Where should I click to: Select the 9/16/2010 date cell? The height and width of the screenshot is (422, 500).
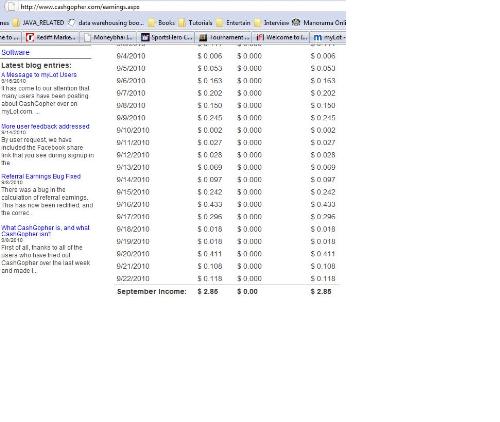[x=133, y=204]
